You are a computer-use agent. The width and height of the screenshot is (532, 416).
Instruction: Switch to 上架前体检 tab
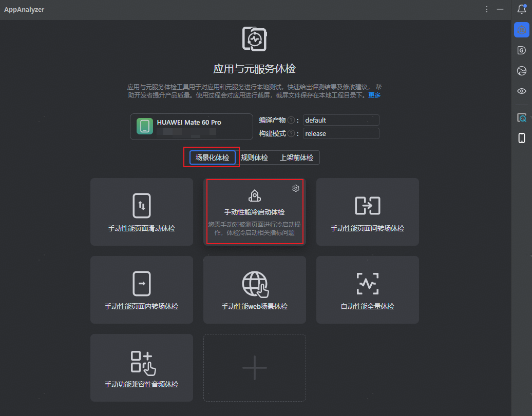(296, 157)
